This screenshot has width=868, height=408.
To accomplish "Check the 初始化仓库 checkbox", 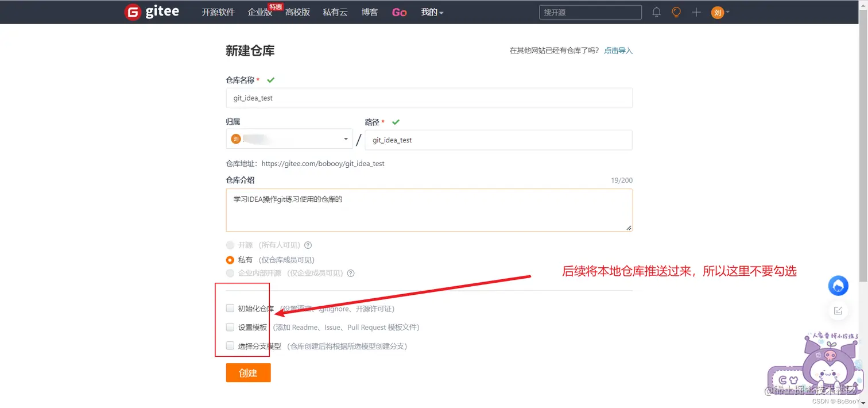I will tap(230, 308).
